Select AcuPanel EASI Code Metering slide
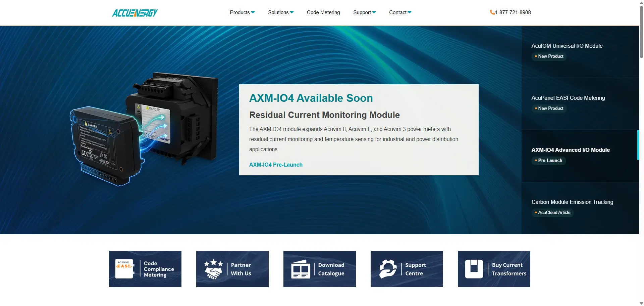Viewport: 644px width, 306px height. [x=580, y=104]
